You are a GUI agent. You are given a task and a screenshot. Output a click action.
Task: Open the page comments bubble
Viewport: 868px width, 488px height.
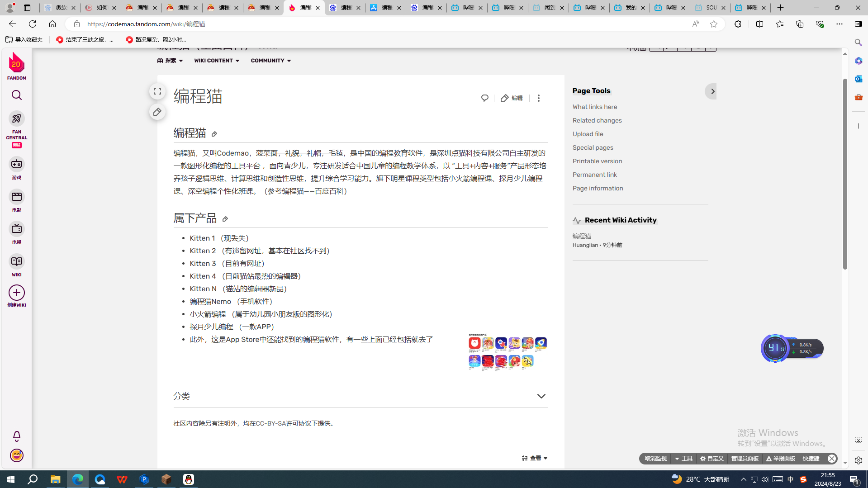[485, 98]
